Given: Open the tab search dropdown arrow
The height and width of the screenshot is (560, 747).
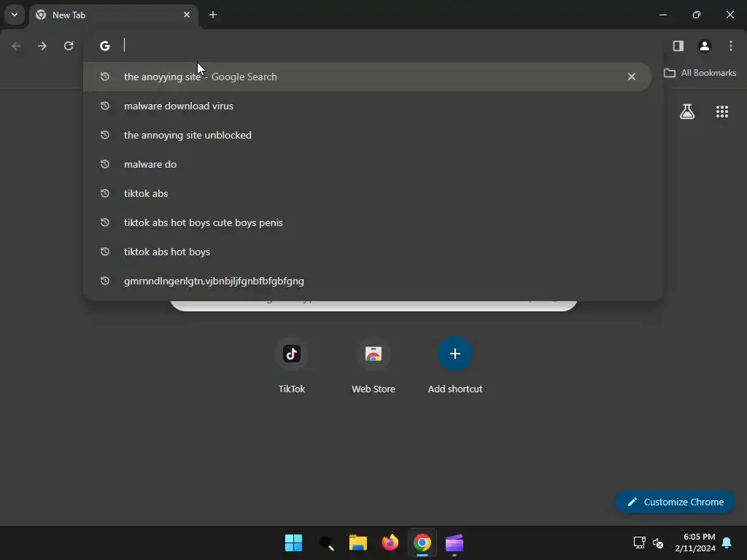Looking at the screenshot, I should [15, 15].
